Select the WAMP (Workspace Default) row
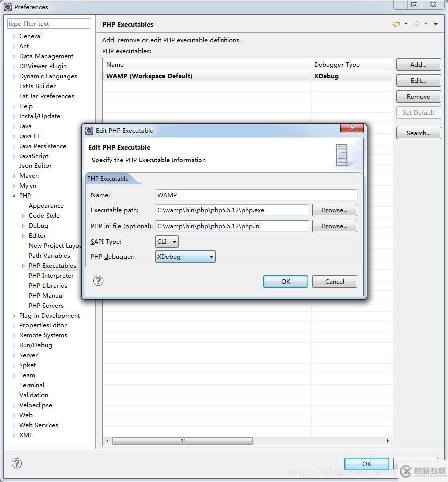Image resolution: width=448 pixels, height=482 pixels. [x=247, y=76]
